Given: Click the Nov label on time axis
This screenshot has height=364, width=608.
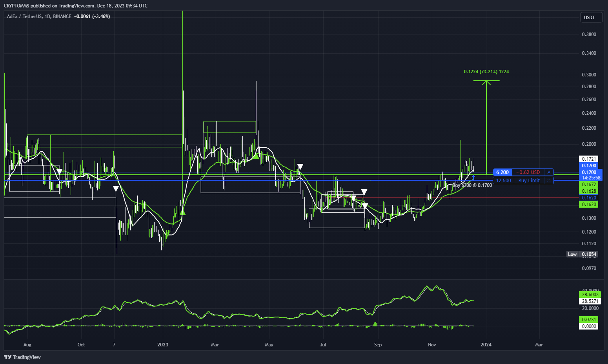Looking at the screenshot, I should click(x=432, y=345).
